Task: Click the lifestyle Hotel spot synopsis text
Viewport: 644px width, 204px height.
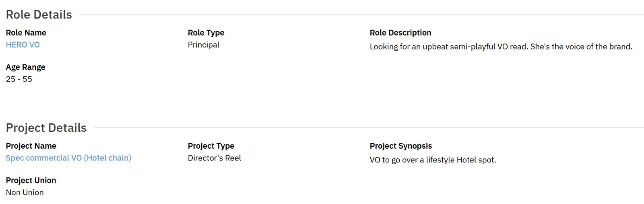Action: 433,160
